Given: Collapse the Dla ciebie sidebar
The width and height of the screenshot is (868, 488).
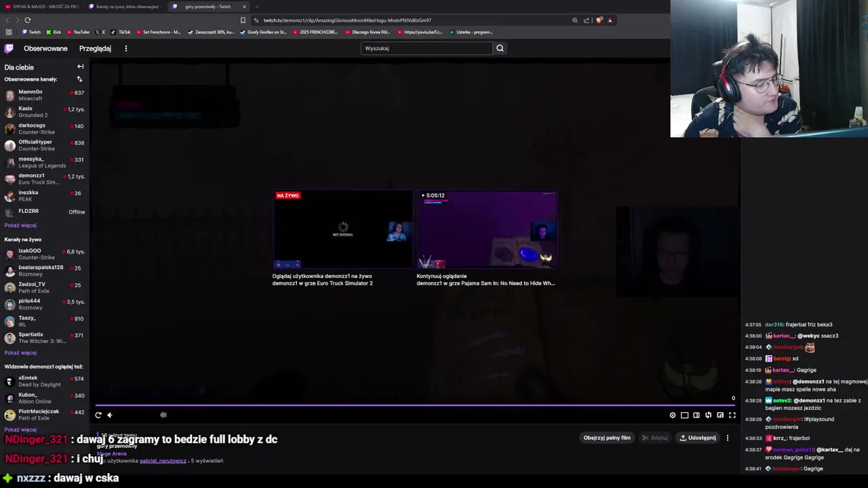Looking at the screenshot, I should tap(80, 66).
